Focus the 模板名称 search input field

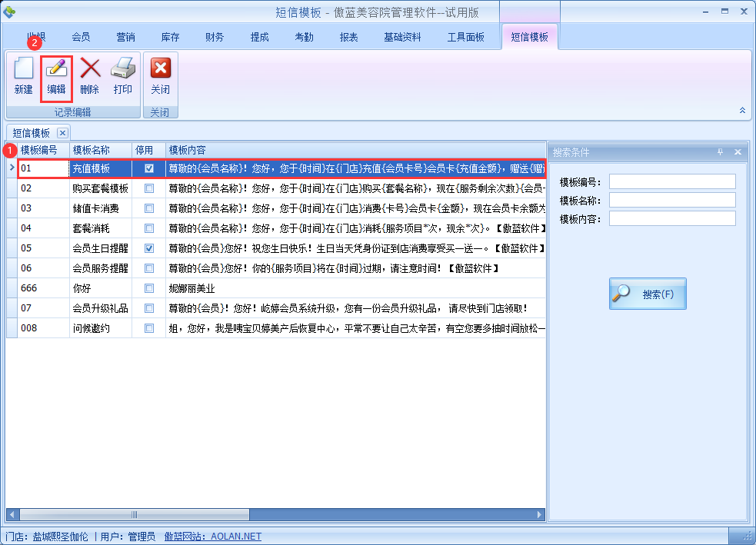[672, 200]
